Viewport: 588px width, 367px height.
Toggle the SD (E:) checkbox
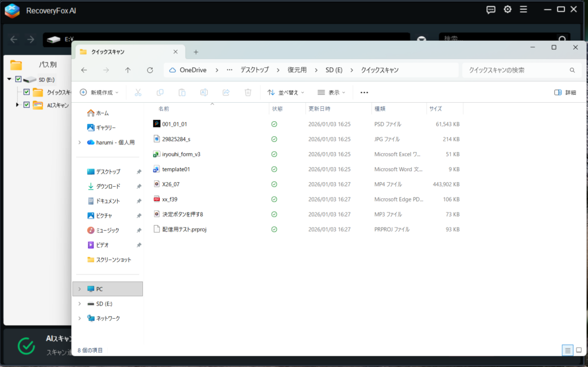click(x=18, y=79)
